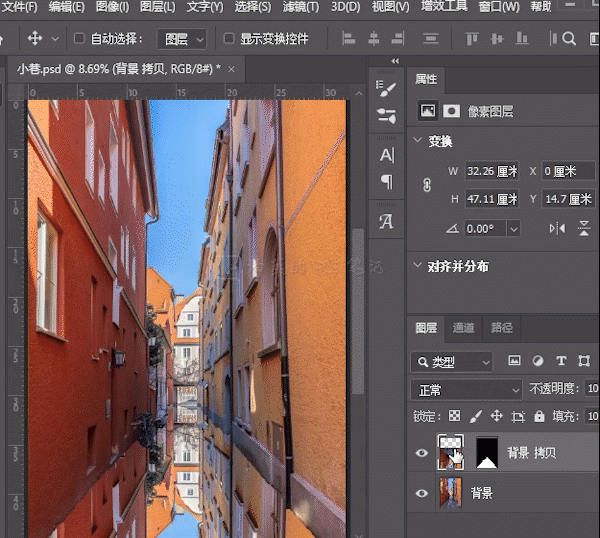
Task: Align bottom edges icon
Action: (x=522, y=39)
